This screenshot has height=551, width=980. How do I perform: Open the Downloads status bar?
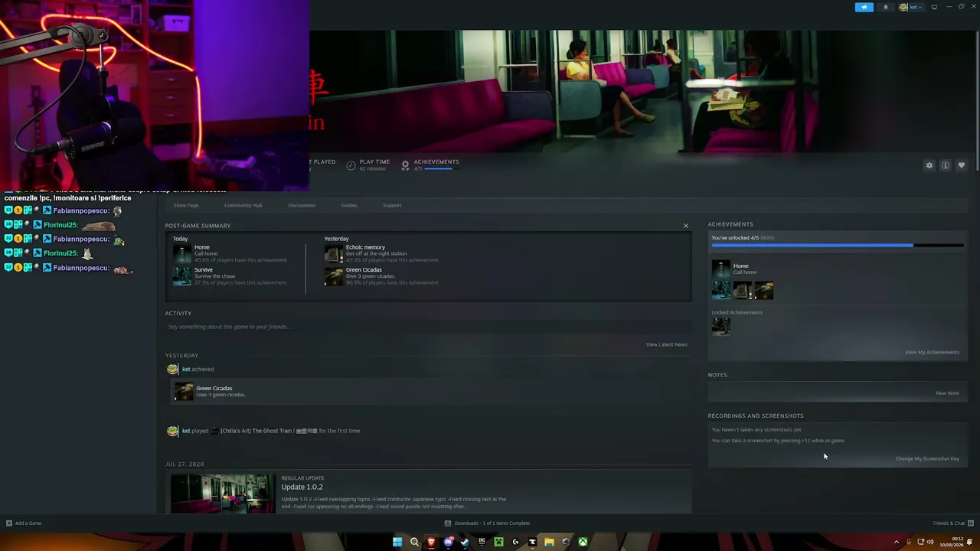click(x=487, y=523)
